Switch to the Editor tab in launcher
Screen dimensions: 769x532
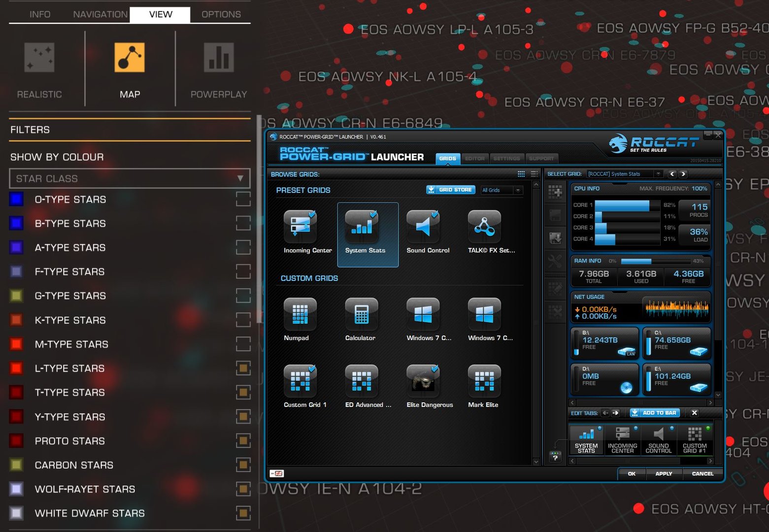[475, 159]
